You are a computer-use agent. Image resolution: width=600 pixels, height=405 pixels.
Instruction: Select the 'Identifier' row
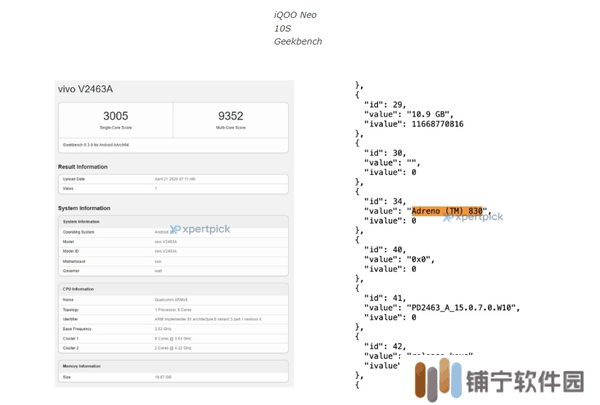click(x=173, y=319)
